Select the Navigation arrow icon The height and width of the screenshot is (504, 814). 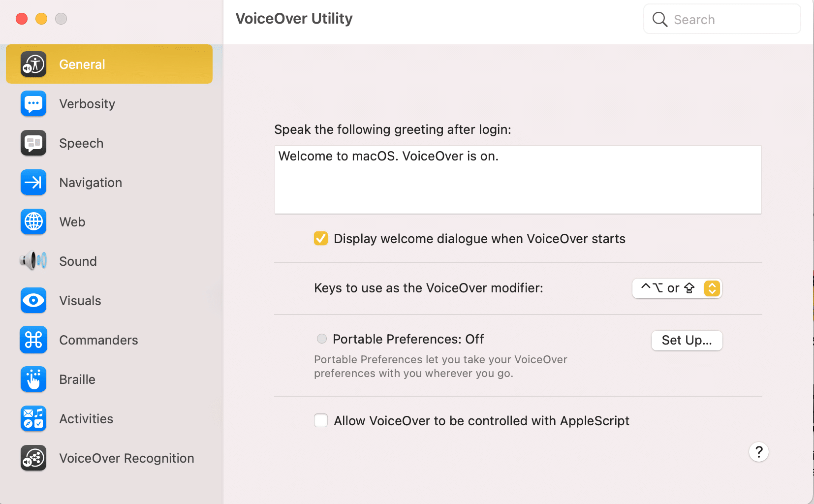click(x=32, y=182)
